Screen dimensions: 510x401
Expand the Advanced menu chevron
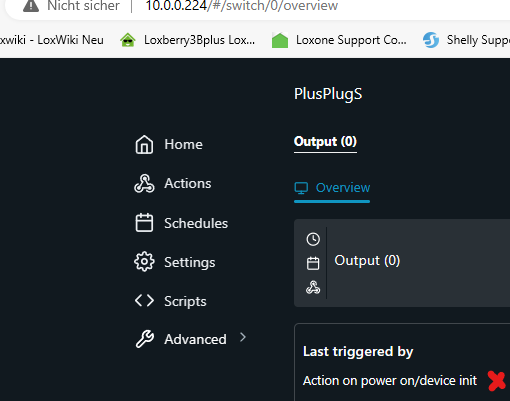coord(243,337)
